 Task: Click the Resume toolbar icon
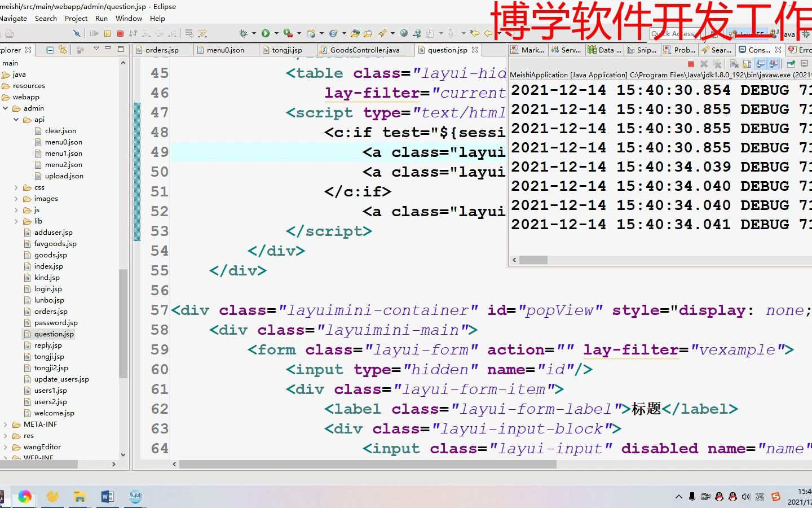click(x=95, y=33)
